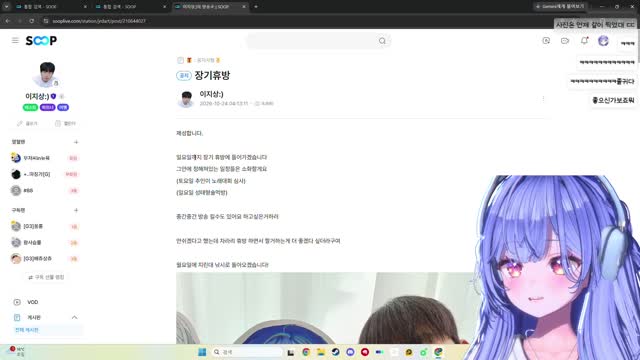This screenshot has height=360, width=640.
Task: Open Task View black icon on taskbar
Action: (x=291, y=352)
